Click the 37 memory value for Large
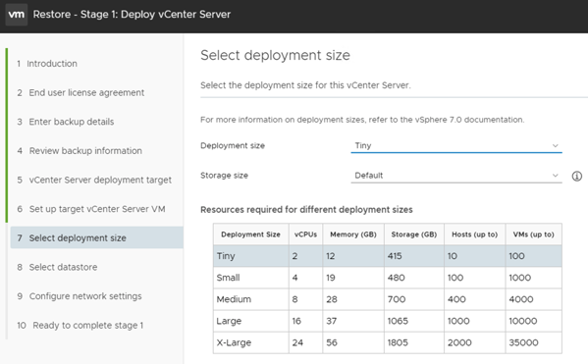588x364 pixels. (331, 321)
